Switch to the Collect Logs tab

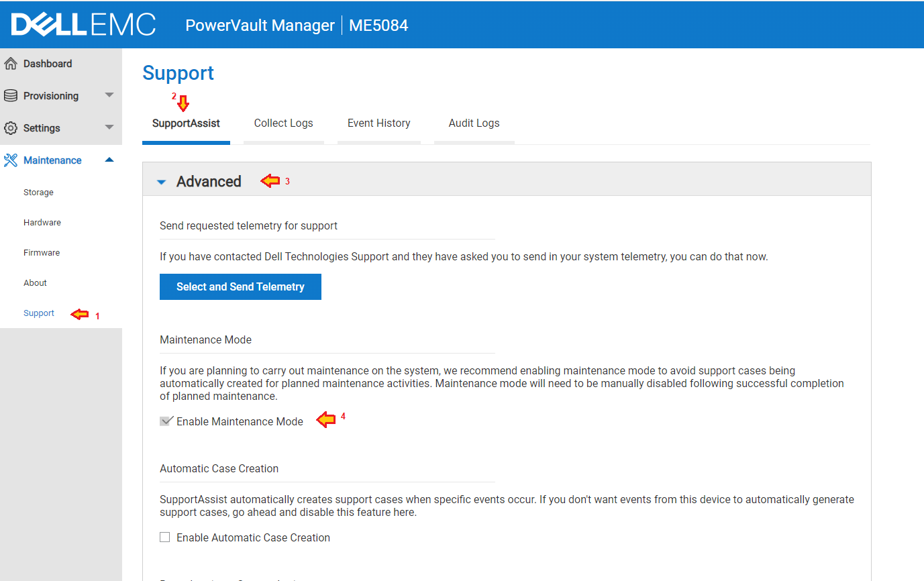(x=283, y=123)
